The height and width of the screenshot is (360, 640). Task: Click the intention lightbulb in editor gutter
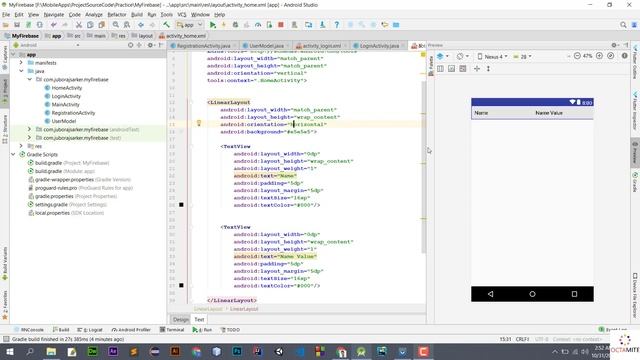pos(199,123)
